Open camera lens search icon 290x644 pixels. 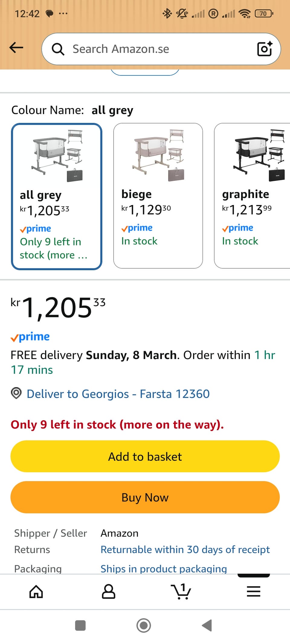(x=265, y=49)
